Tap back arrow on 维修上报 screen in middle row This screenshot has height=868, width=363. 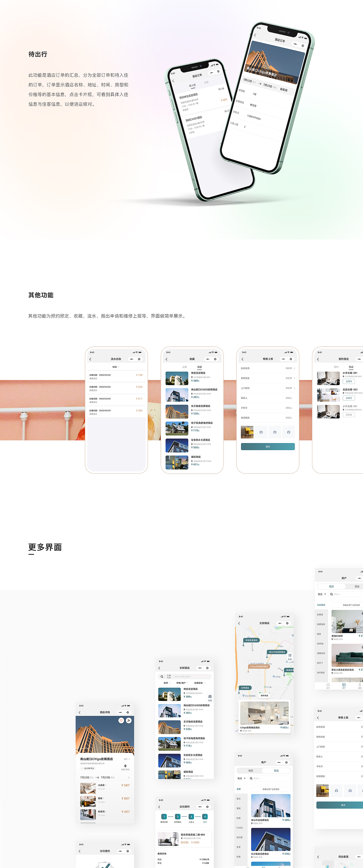tap(242, 359)
